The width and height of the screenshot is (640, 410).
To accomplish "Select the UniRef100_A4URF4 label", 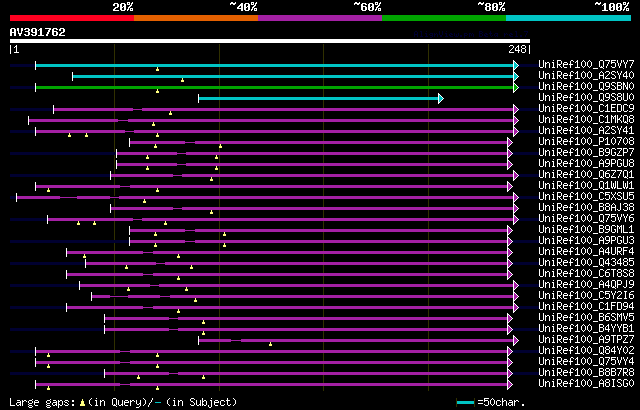I will [586, 252].
